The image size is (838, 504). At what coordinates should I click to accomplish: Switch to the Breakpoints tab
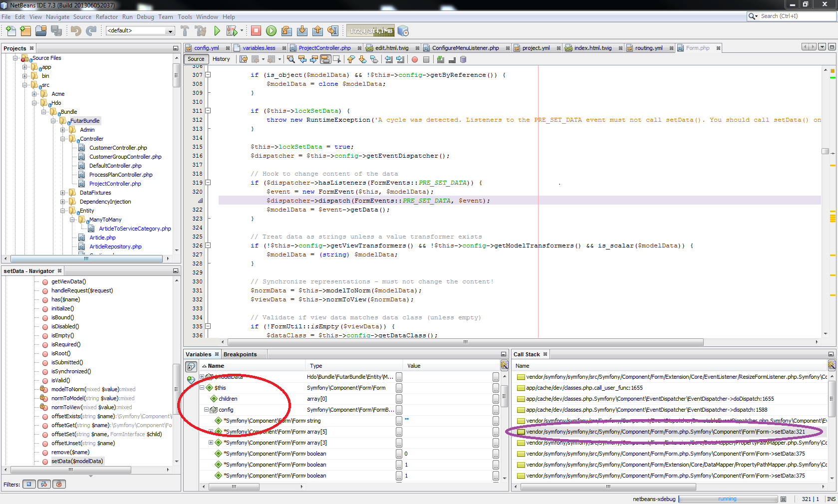240,354
